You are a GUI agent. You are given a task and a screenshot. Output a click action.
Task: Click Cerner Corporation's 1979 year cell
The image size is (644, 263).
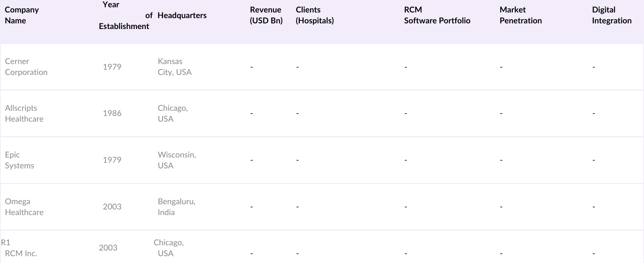[x=112, y=67]
